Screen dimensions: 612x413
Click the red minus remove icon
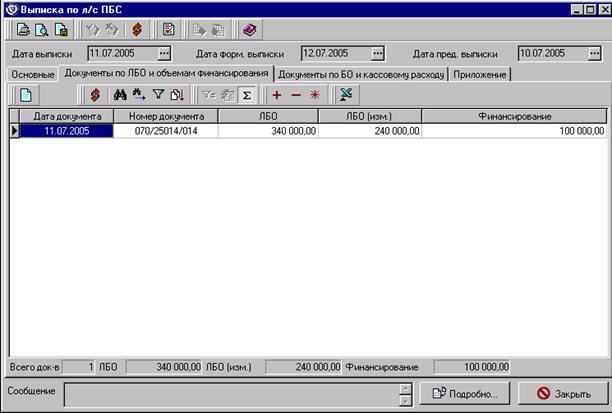point(296,95)
